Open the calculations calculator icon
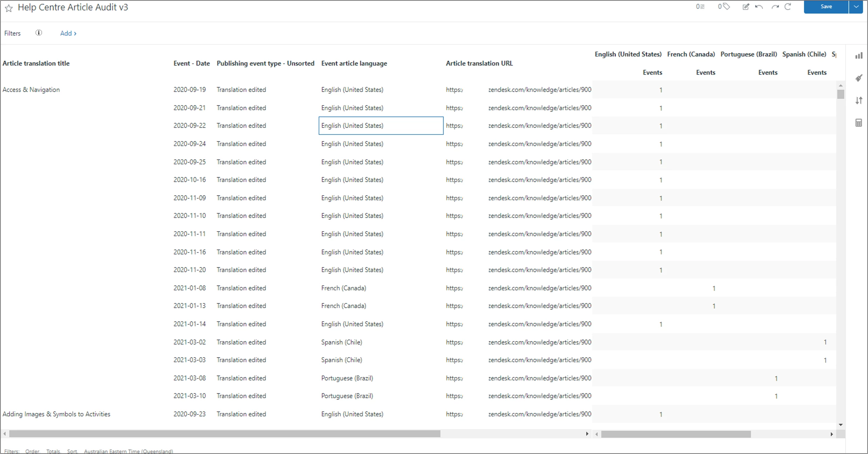The height and width of the screenshot is (454, 868). click(x=859, y=123)
